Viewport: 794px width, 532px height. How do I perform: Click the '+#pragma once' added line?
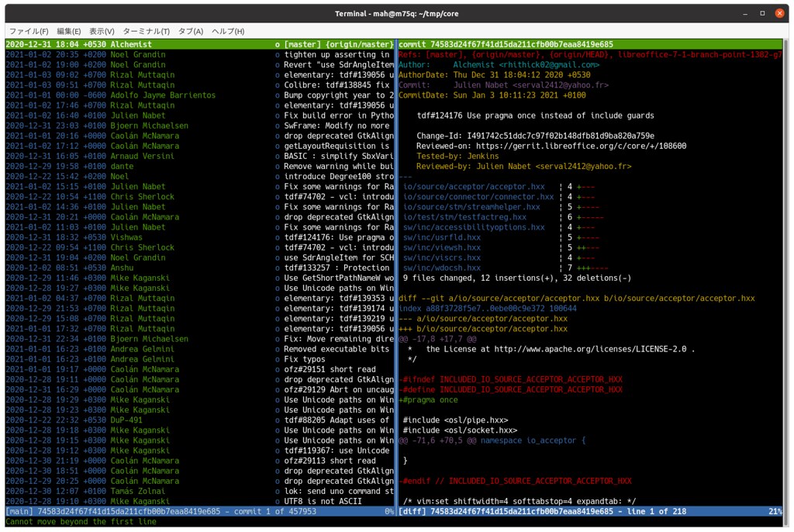pyautogui.click(x=428, y=399)
